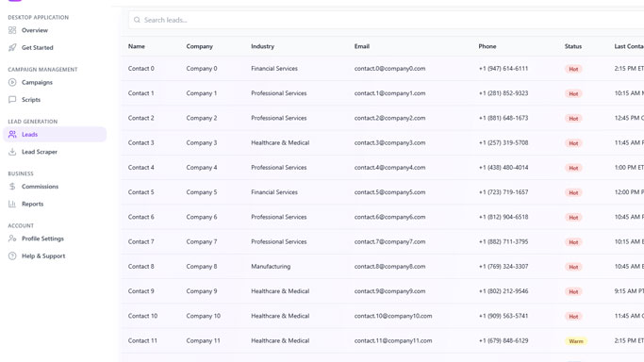Screen dimensions: 644x362
Task: Click Healthcare & Medical in Contact 9 row
Action: 280,291
